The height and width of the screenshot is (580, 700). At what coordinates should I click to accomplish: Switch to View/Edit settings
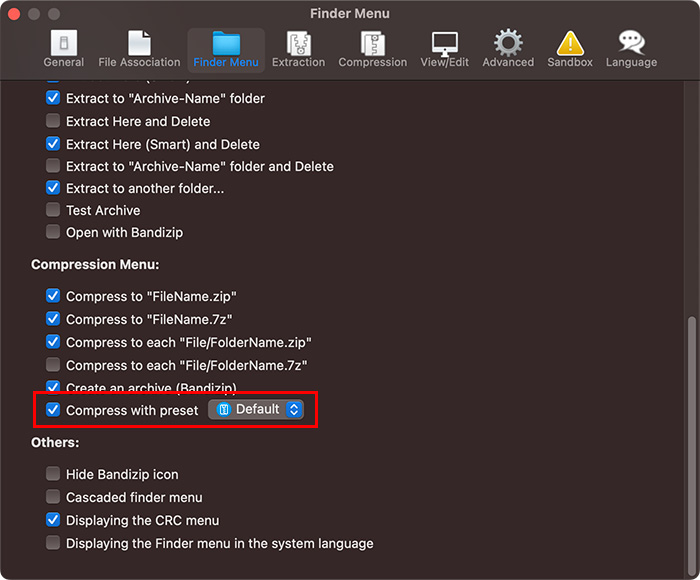pyautogui.click(x=445, y=49)
